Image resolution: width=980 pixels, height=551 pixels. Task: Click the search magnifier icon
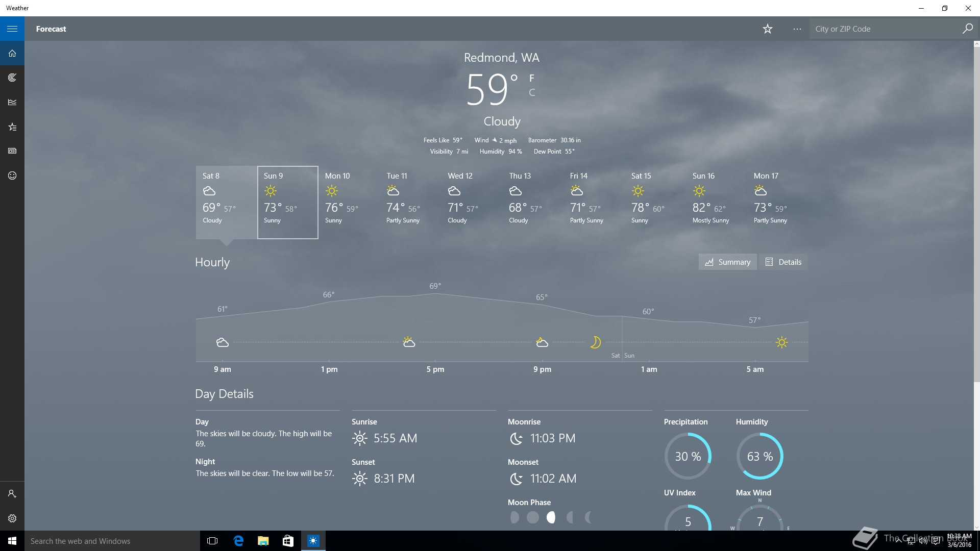click(967, 29)
